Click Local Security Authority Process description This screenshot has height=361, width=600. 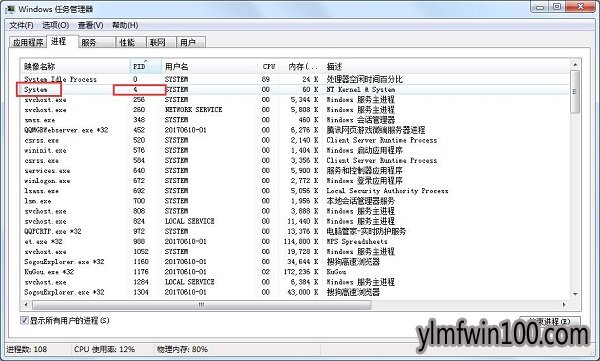pyautogui.click(x=387, y=191)
